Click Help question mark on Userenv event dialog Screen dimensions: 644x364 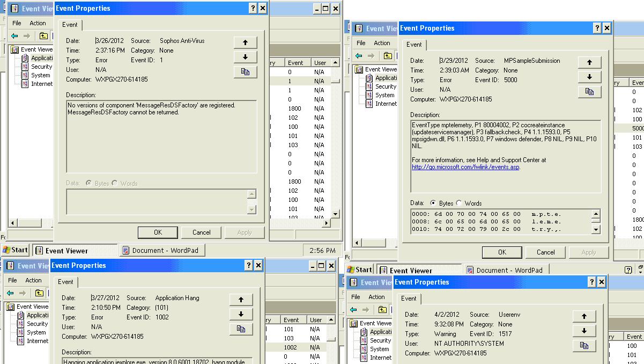[x=592, y=282]
